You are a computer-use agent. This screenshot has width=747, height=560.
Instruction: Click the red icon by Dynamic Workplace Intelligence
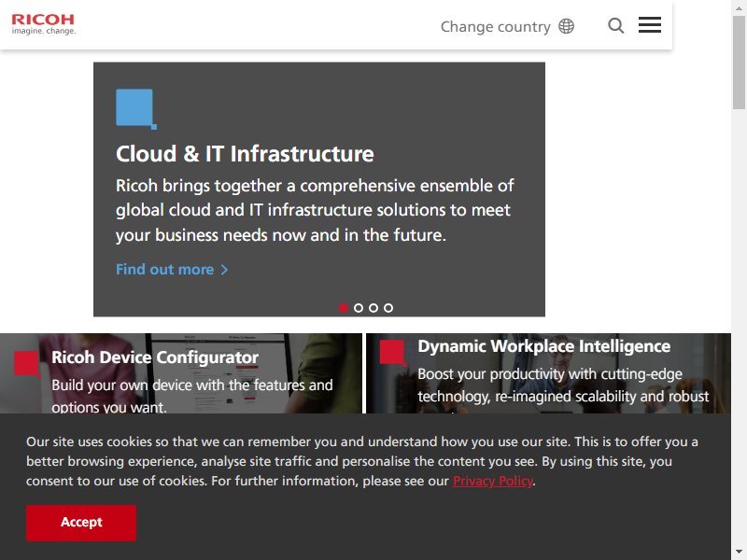392,353
